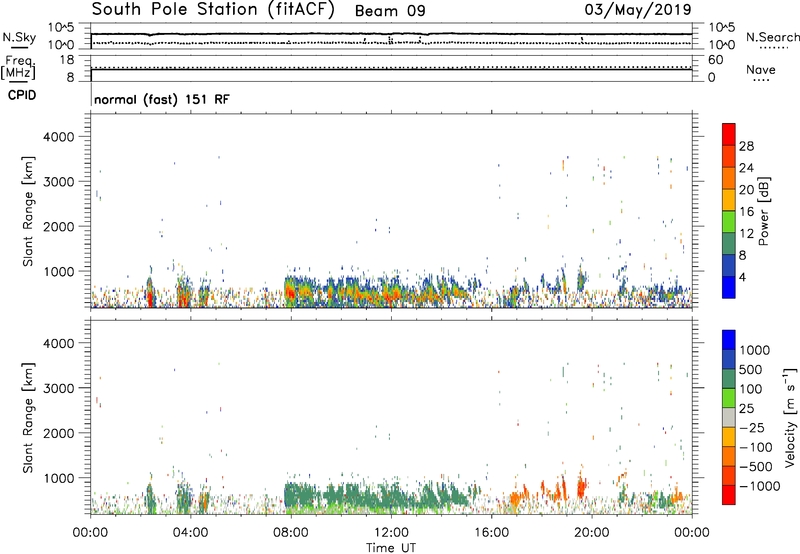Viewport: 800px width, 554px height.
Task: Click the 'Nave' legend label
Action: point(761,69)
